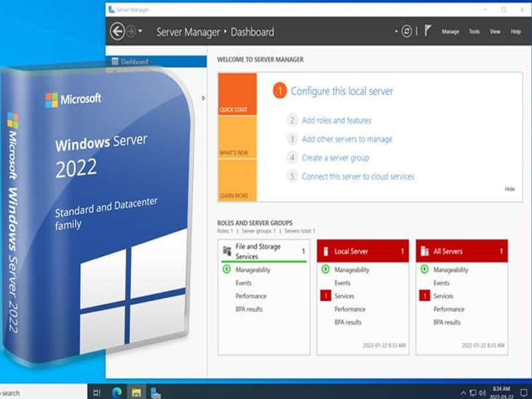Click the red Services alert under Local Server
Screen dimensions: 532x399
326,296
